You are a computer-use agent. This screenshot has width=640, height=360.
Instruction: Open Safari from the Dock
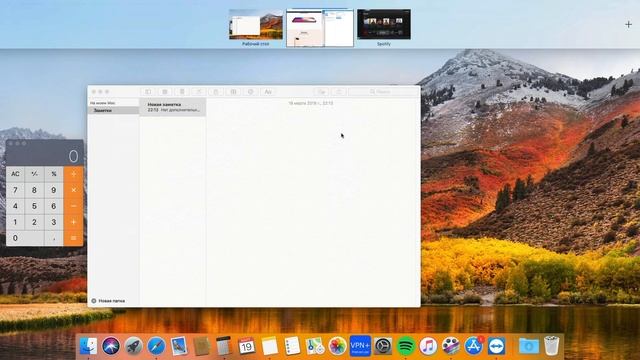tap(156, 346)
